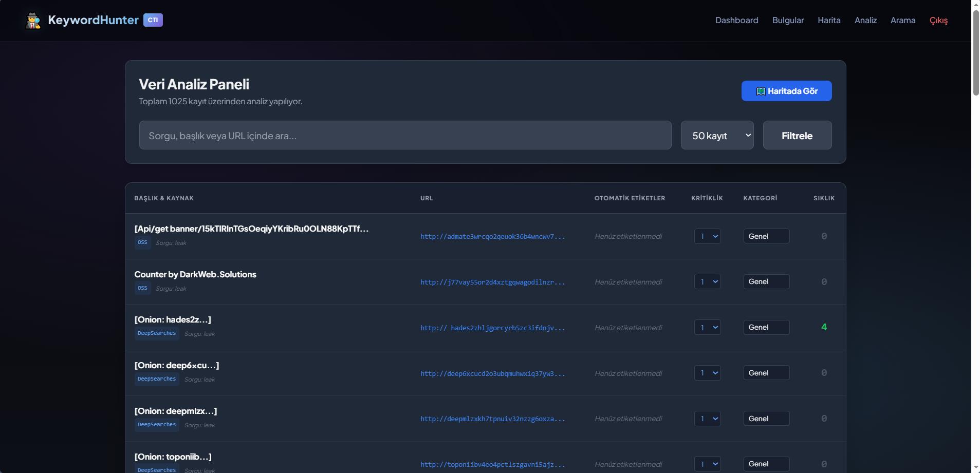Click the SIKLIK column header
This screenshot has height=473, width=980.
[x=824, y=198]
